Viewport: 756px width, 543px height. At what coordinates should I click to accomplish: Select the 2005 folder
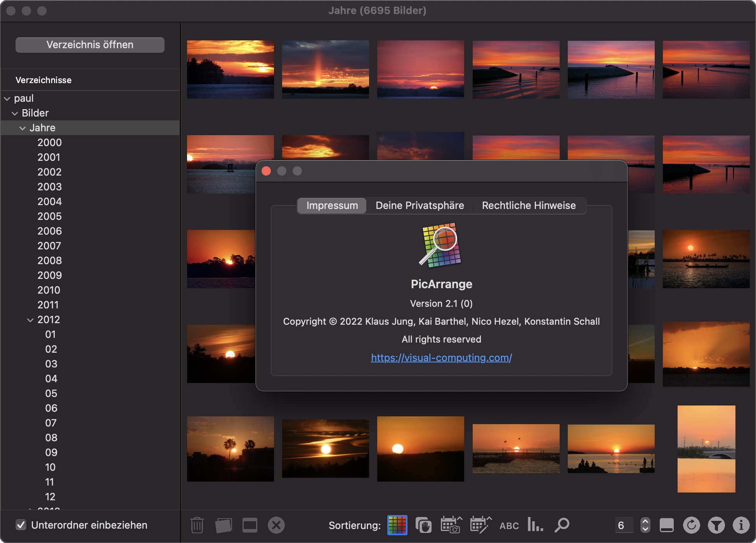[x=50, y=216]
